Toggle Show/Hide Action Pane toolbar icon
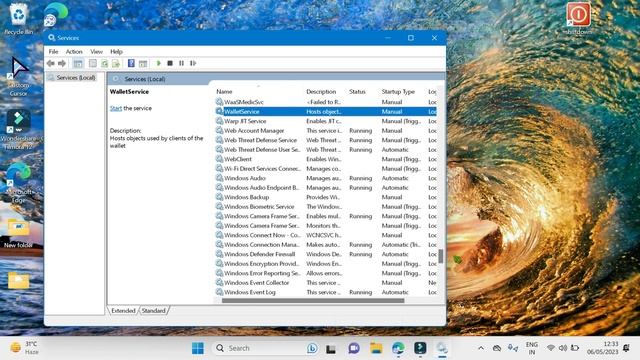The image size is (640, 360). (x=143, y=63)
